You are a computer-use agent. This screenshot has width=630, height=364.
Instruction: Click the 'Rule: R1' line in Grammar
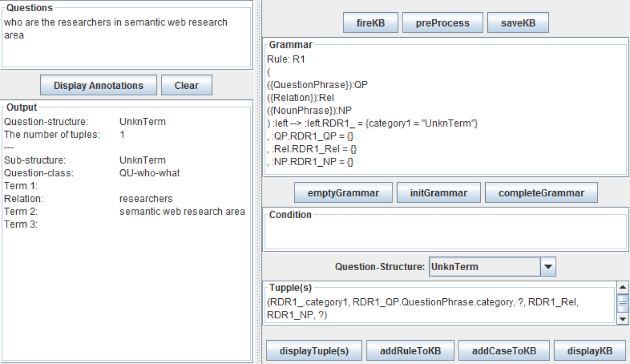tap(285, 59)
